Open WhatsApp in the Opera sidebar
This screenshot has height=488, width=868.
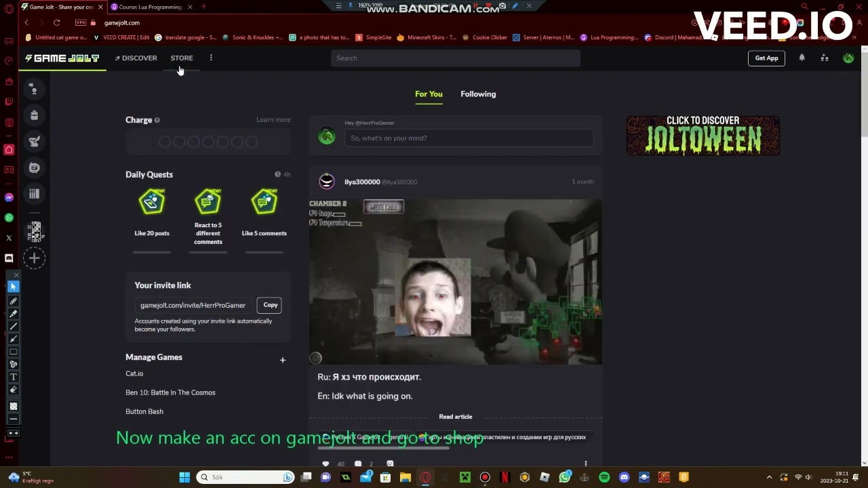(9, 218)
